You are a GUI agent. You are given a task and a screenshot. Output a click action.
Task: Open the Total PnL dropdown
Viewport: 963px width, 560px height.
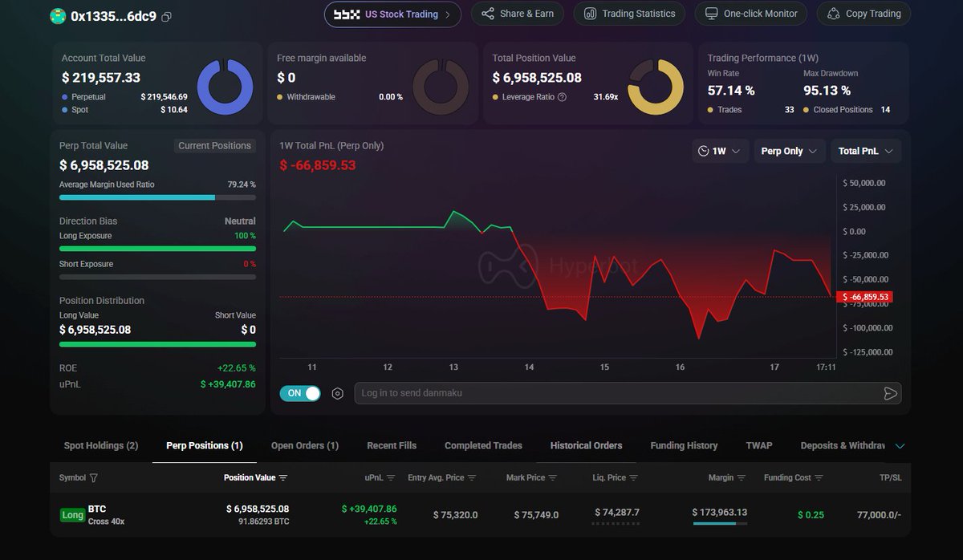pos(866,151)
